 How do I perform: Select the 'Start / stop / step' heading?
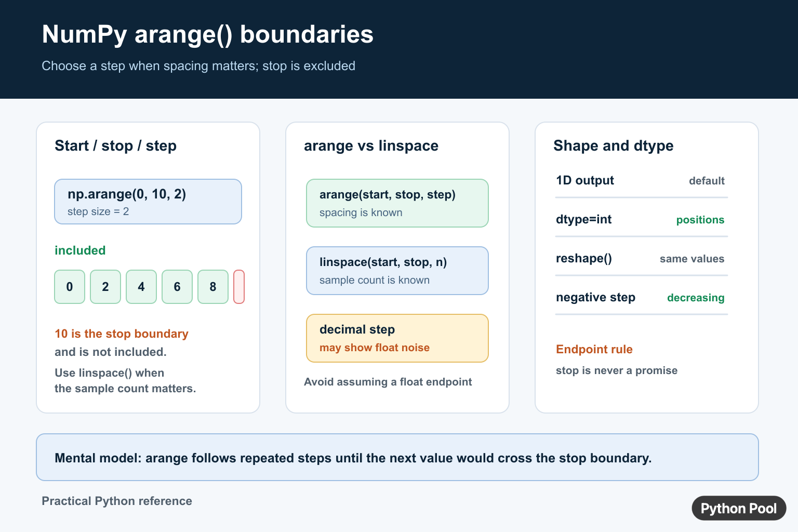[115, 146]
